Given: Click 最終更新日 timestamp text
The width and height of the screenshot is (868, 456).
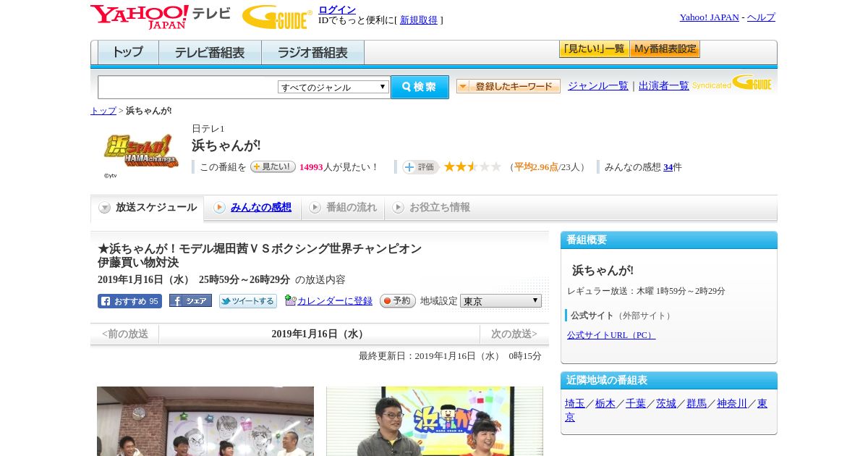Looking at the screenshot, I should coord(450,356).
